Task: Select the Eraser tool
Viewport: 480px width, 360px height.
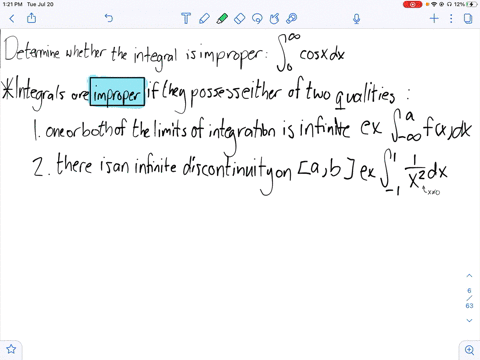Action: click(x=240, y=18)
